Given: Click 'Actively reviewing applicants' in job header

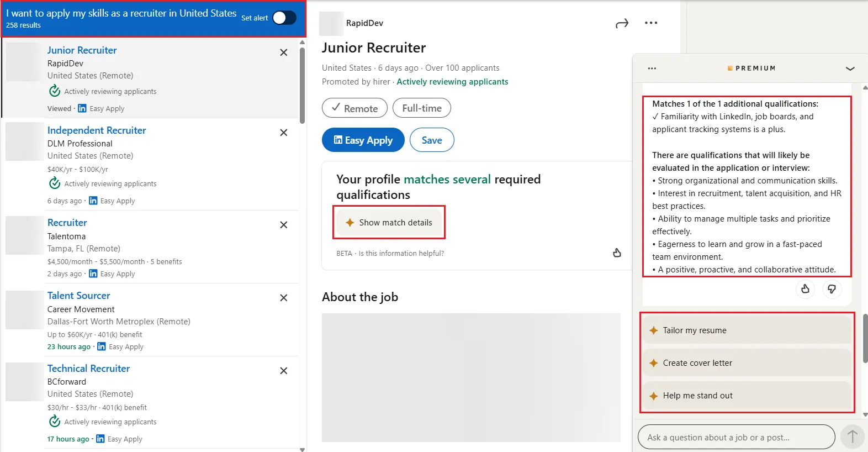Looking at the screenshot, I should [452, 82].
